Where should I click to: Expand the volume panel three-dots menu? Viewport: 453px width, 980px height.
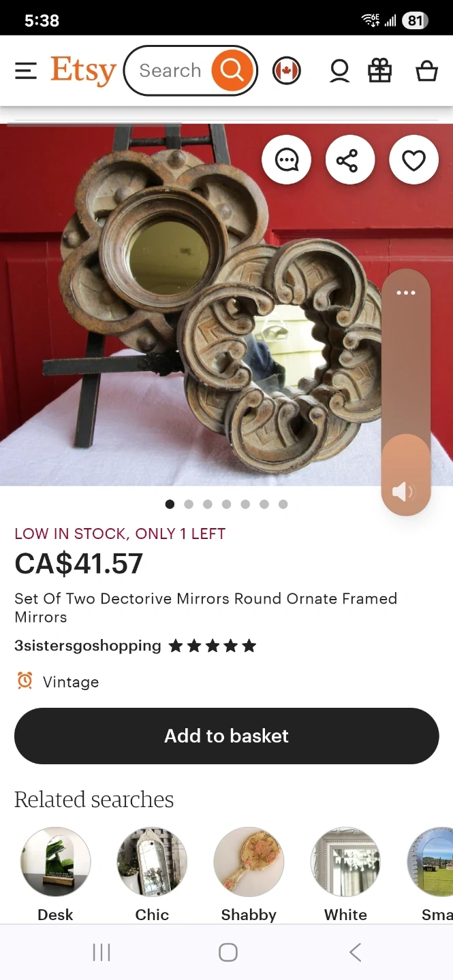tap(406, 293)
